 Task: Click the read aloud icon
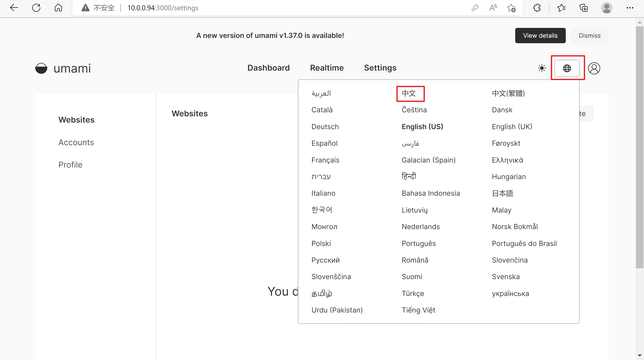point(493,8)
